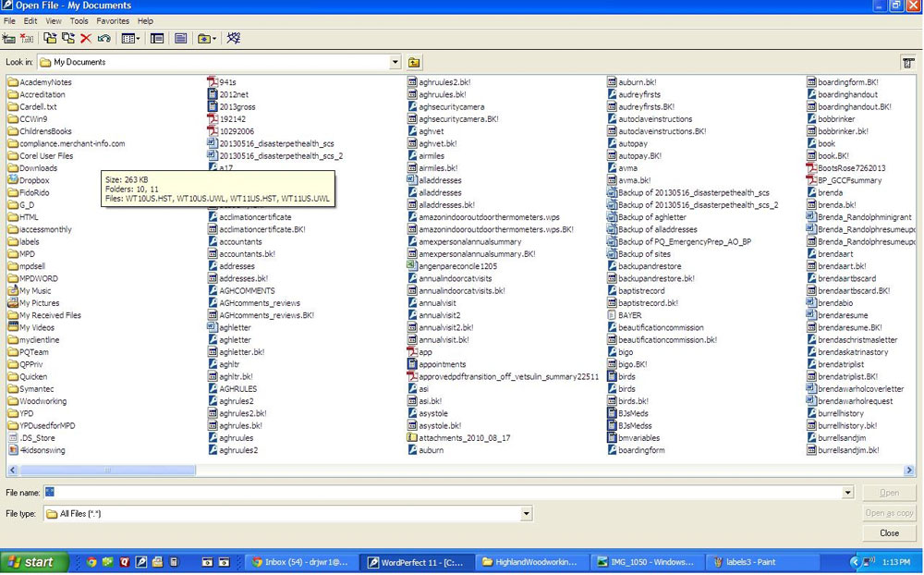Click the Undo arrow toolbar icon
The width and height of the screenshot is (924, 575).
(x=103, y=39)
